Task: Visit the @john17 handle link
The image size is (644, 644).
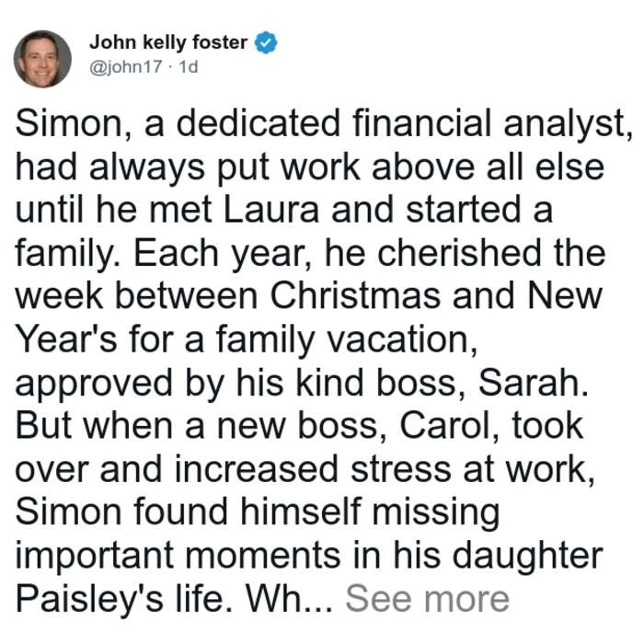Action: tap(126, 66)
